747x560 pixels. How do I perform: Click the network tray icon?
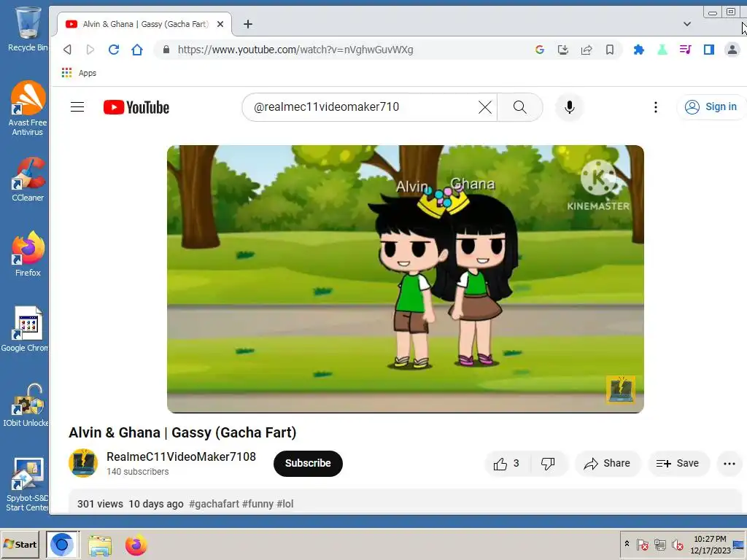click(659, 544)
